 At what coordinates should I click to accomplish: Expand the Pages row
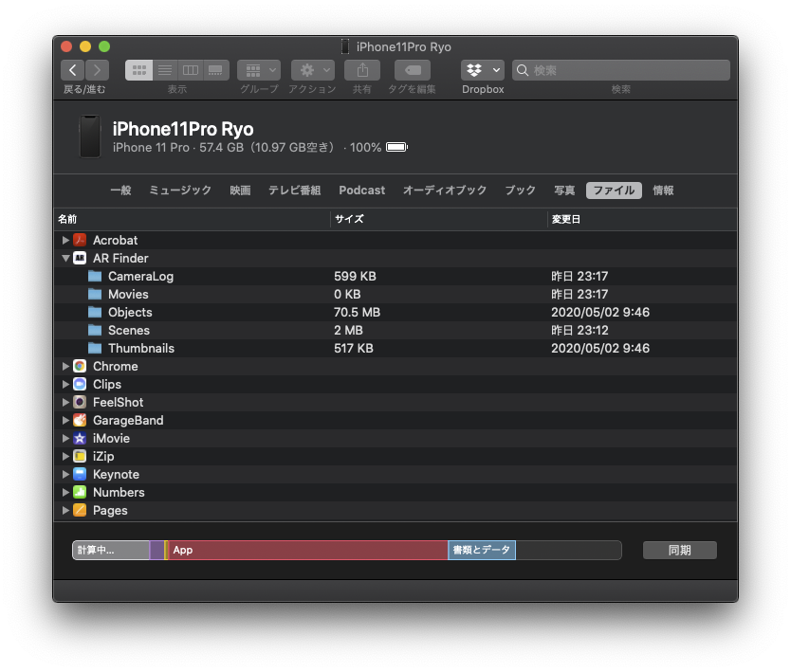65,510
